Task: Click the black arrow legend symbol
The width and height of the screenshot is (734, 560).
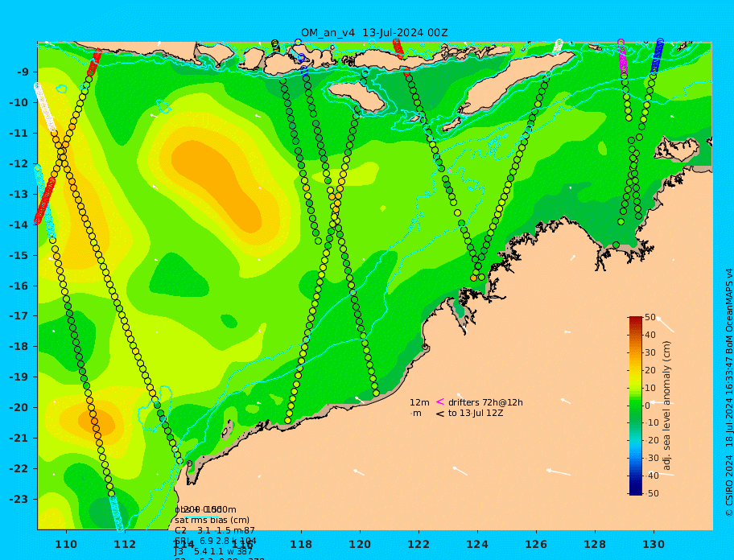Action: [440, 414]
